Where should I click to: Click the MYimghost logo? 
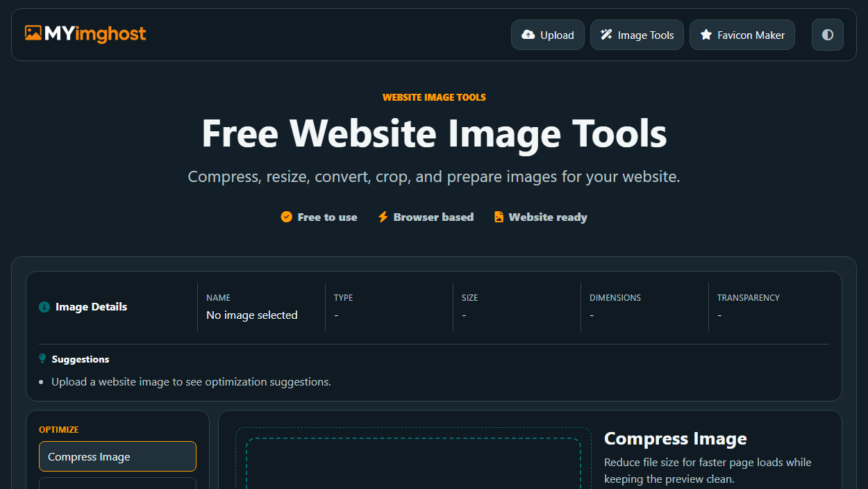(85, 33)
